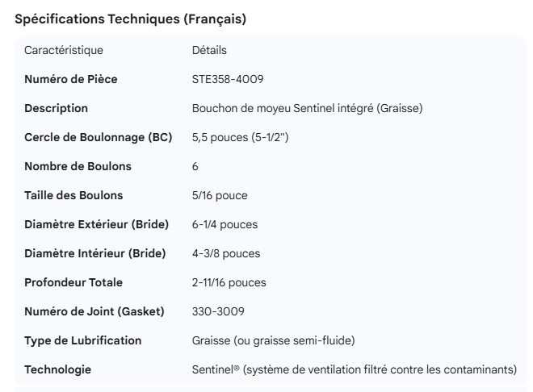The height and width of the screenshot is (392, 533).
Task: Click the Bouchon de moyeu Sentinel description
Action: [x=307, y=108]
